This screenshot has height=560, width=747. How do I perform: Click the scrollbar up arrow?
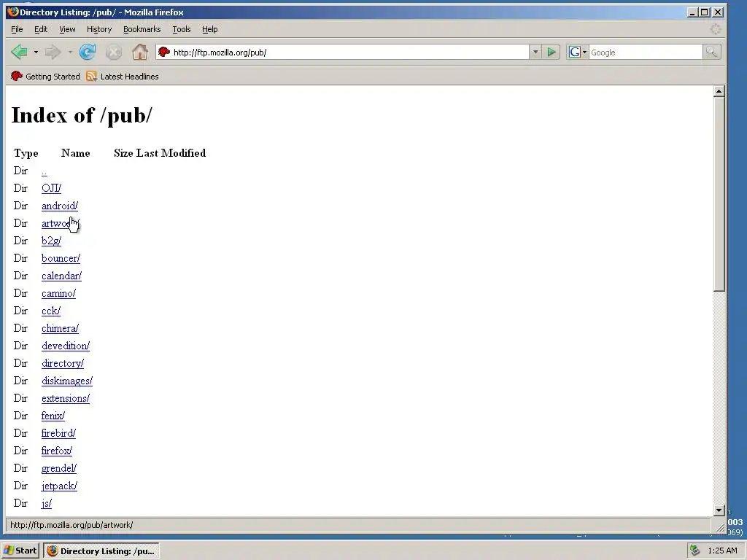[x=719, y=91]
